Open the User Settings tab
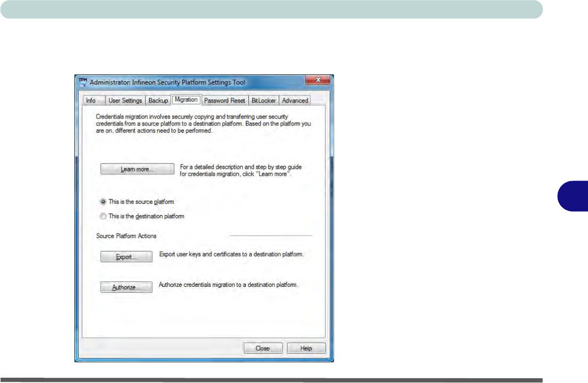Screen dimensions: 588x383 click(x=125, y=100)
